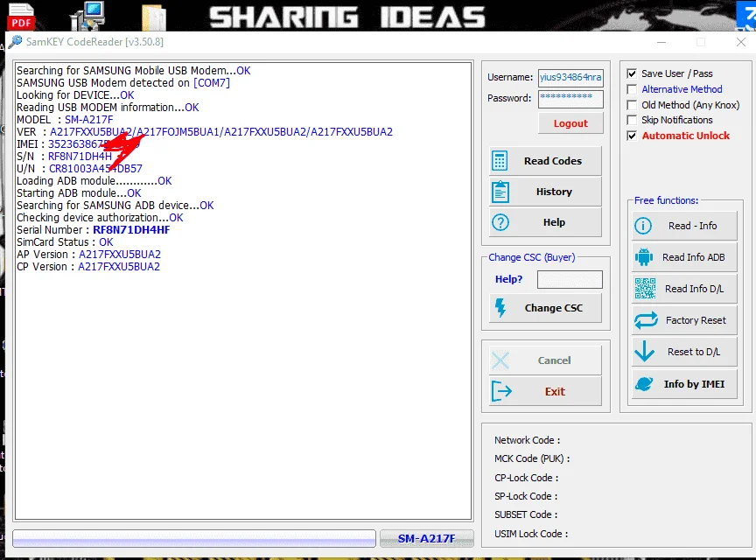Click the Username input field

tap(570, 78)
